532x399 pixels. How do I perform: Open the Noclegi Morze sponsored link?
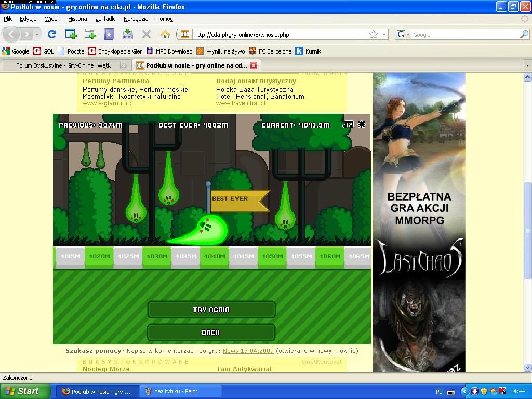click(106, 369)
